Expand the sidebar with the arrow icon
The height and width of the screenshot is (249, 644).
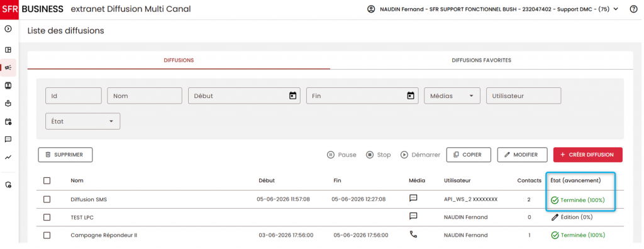8,29
